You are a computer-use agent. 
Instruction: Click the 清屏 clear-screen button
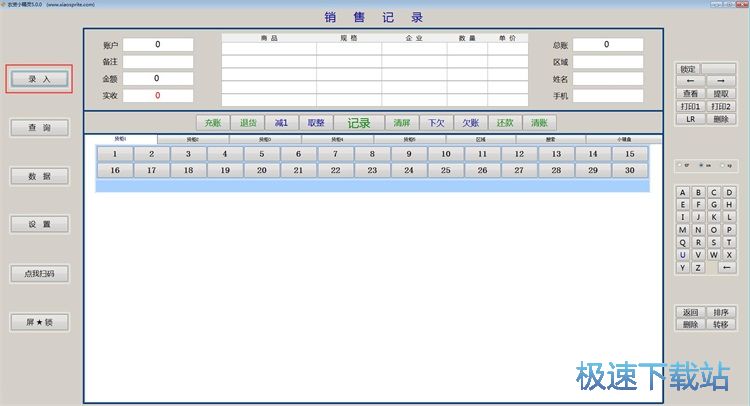click(x=402, y=123)
